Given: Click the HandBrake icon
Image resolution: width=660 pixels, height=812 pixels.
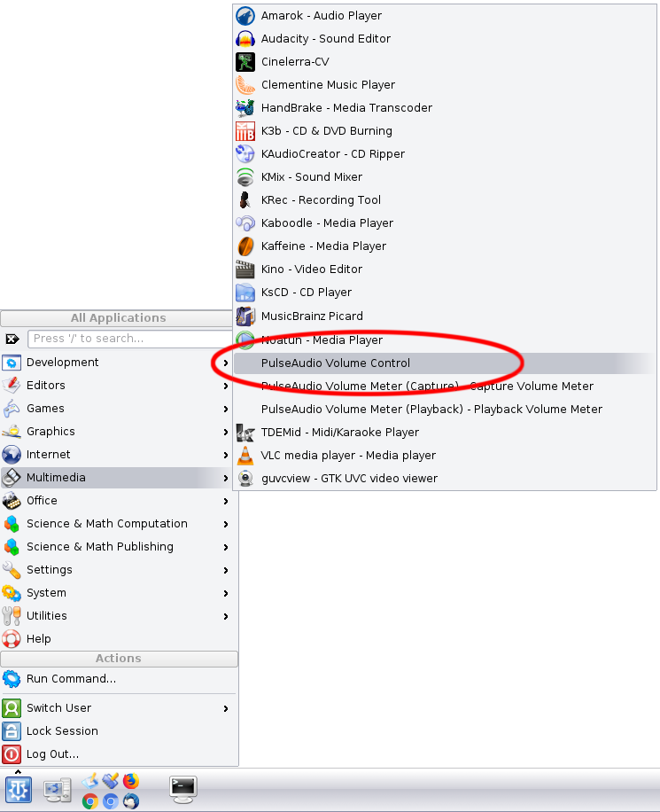Looking at the screenshot, I should [x=245, y=108].
